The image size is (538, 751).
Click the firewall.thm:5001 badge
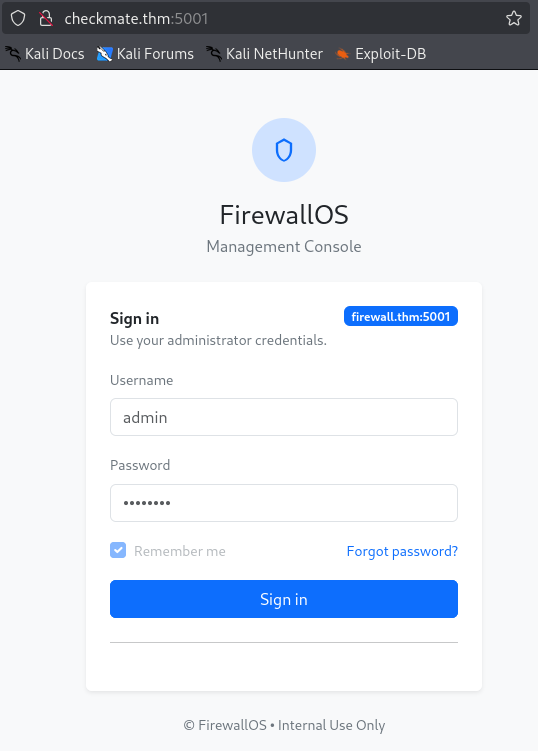coord(401,316)
